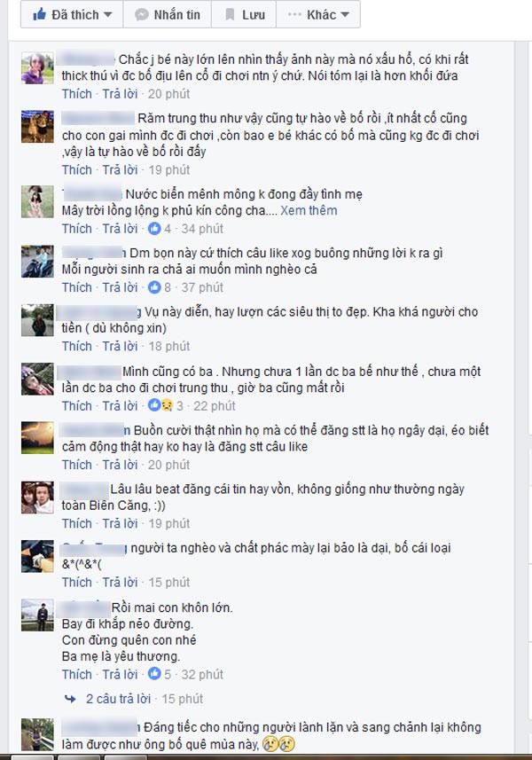This screenshot has height=760, width=532.
Task: Click the Lưu button
Action: [244, 14]
